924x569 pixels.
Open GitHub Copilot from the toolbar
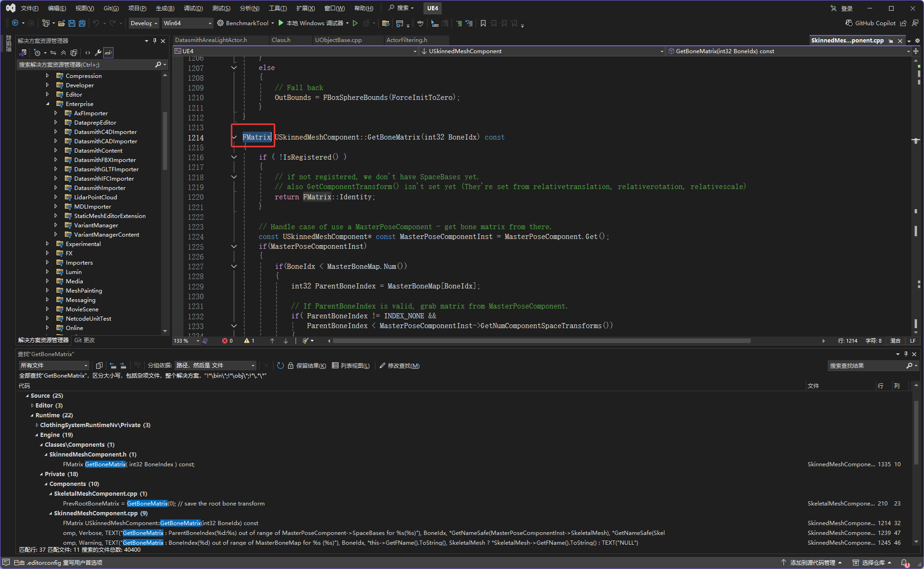870,23
